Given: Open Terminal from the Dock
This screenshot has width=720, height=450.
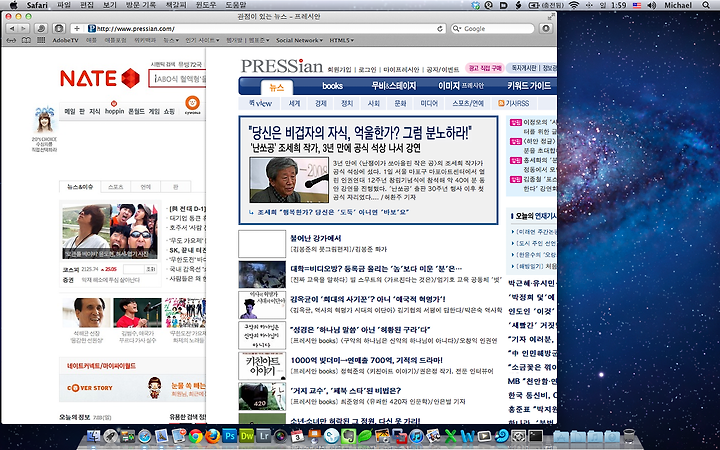Looking at the screenshot, I should point(535,435).
